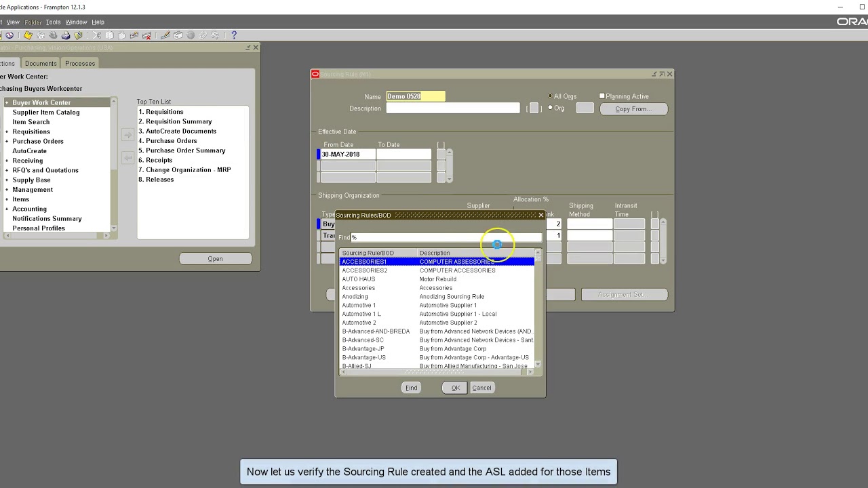Click Cancel in Sourcing Rules/BOD dialog

tap(481, 388)
